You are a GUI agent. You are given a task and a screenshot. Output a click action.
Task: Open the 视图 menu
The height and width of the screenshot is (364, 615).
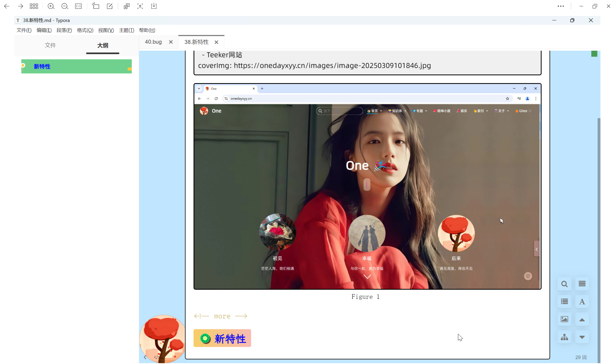click(x=106, y=30)
